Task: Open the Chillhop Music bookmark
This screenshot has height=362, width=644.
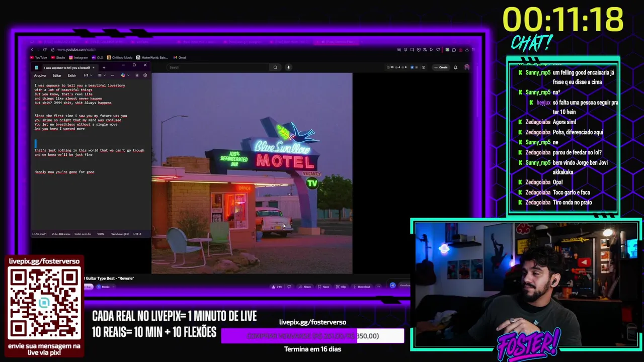Action: (x=120, y=57)
